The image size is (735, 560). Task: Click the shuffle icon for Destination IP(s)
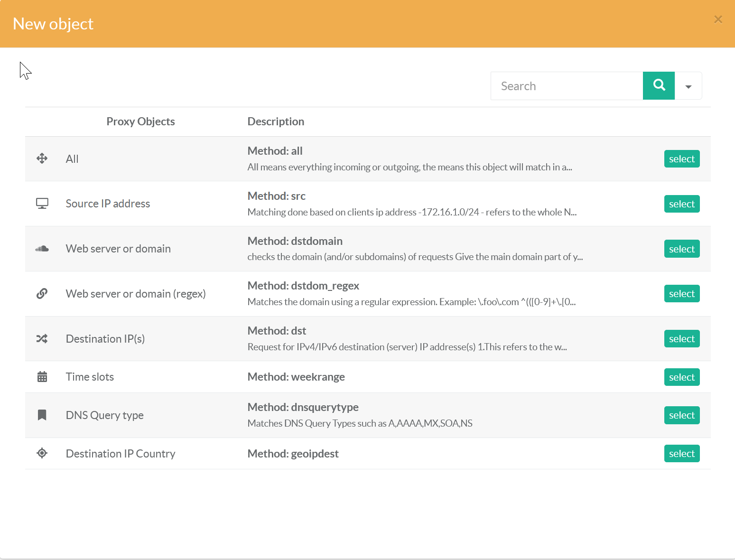coord(42,339)
